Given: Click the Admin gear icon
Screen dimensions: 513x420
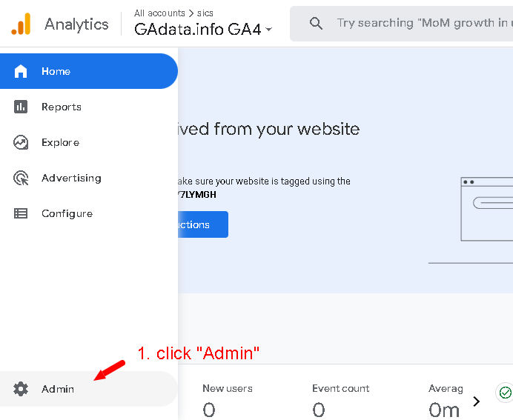Looking at the screenshot, I should tap(21, 389).
